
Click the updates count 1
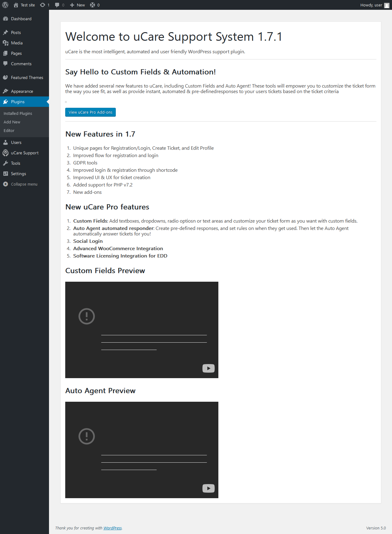coord(48,5)
